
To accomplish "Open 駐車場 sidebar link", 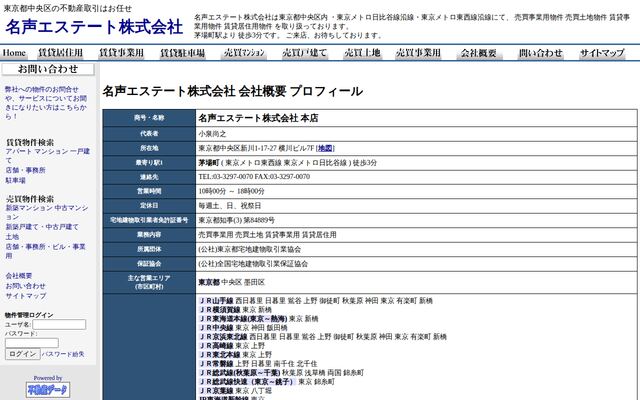I will tap(16, 180).
